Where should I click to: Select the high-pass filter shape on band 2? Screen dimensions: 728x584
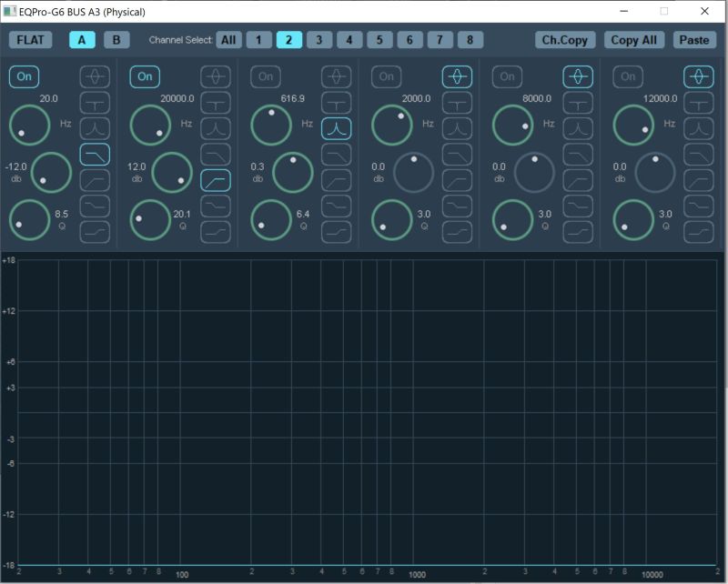pyautogui.click(x=216, y=181)
